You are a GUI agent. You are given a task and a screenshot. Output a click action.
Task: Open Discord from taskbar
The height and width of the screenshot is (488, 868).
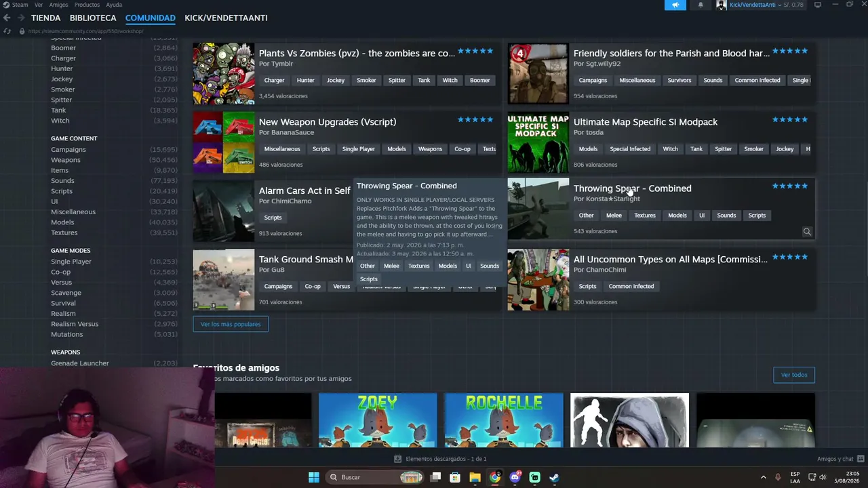515,477
